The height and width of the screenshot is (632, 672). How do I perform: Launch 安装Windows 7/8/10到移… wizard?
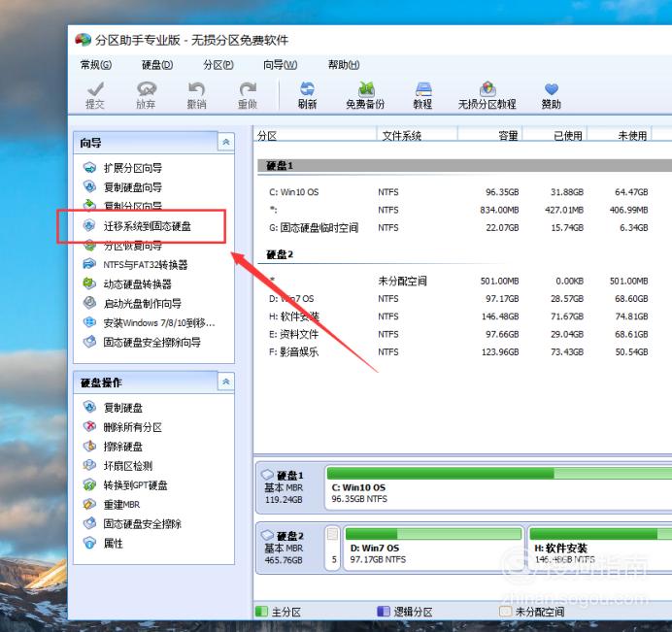coord(150,322)
